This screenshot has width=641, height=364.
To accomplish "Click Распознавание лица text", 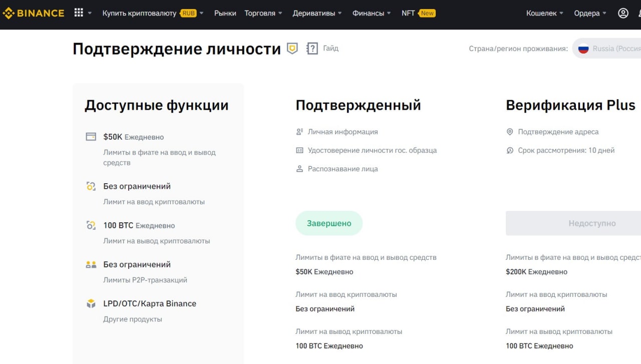I will pyautogui.click(x=343, y=169).
